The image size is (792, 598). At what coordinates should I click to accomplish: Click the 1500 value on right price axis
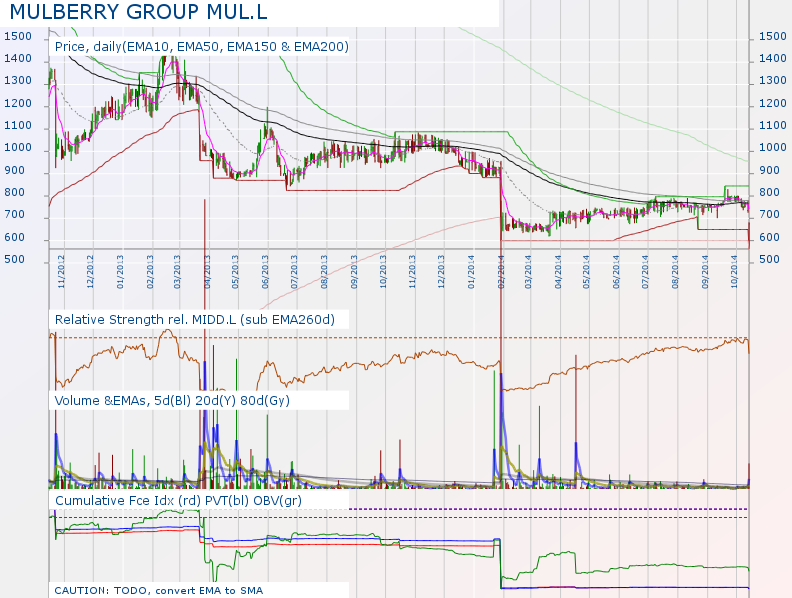point(773,36)
